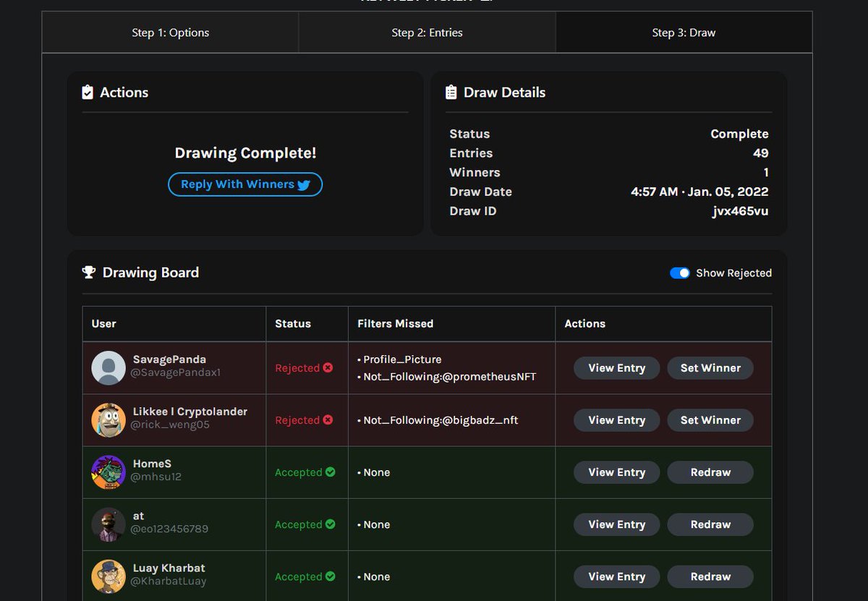Click the accepted checkmark icon for @eo123456789
The image size is (868, 601).
coord(330,524)
